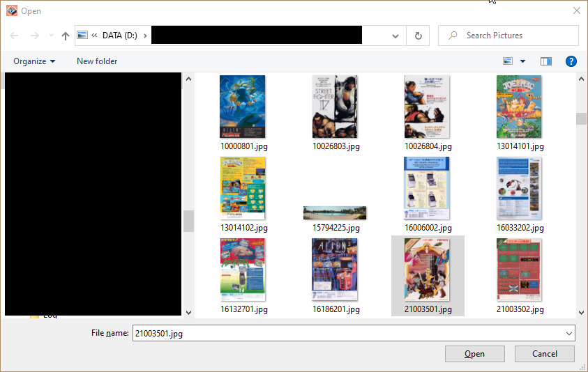Show hidden breadcrumb path via double chevron
588x372 pixels.
pyautogui.click(x=94, y=36)
